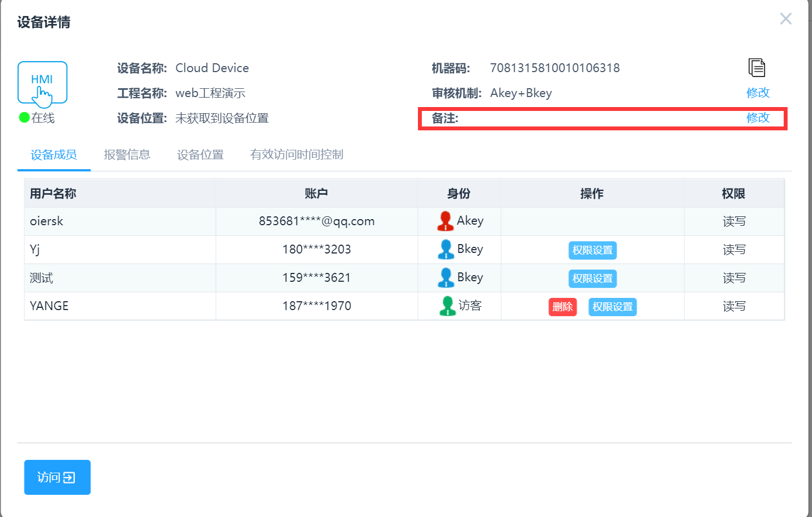Image resolution: width=812 pixels, height=517 pixels.
Task: Click user name oiersk
Action: click(x=47, y=221)
